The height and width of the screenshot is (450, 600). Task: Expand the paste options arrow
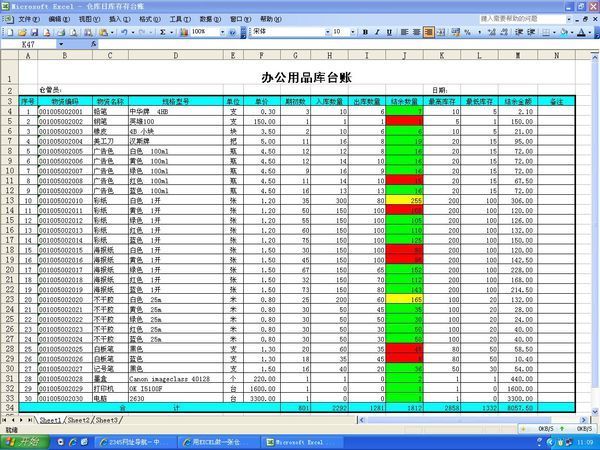(112, 32)
